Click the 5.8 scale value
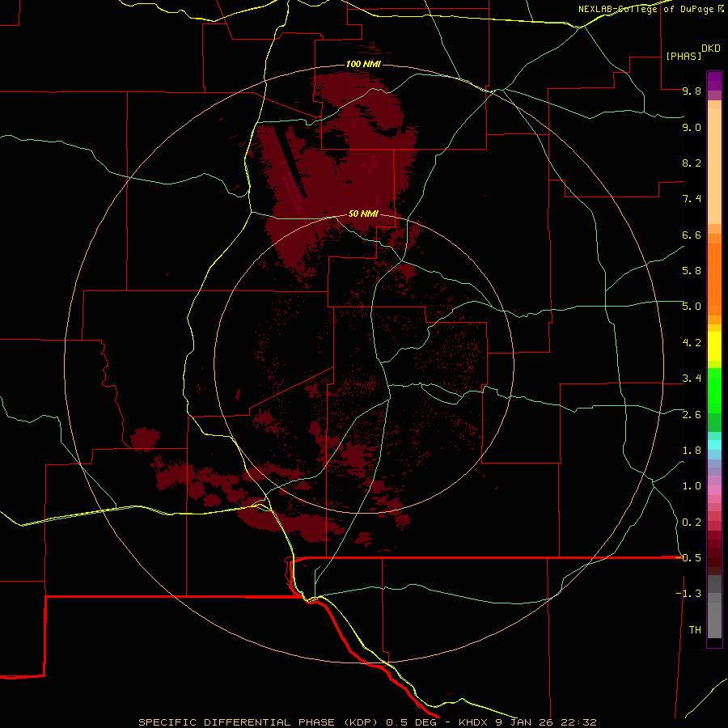This screenshot has height=728, width=728. click(x=692, y=271)
